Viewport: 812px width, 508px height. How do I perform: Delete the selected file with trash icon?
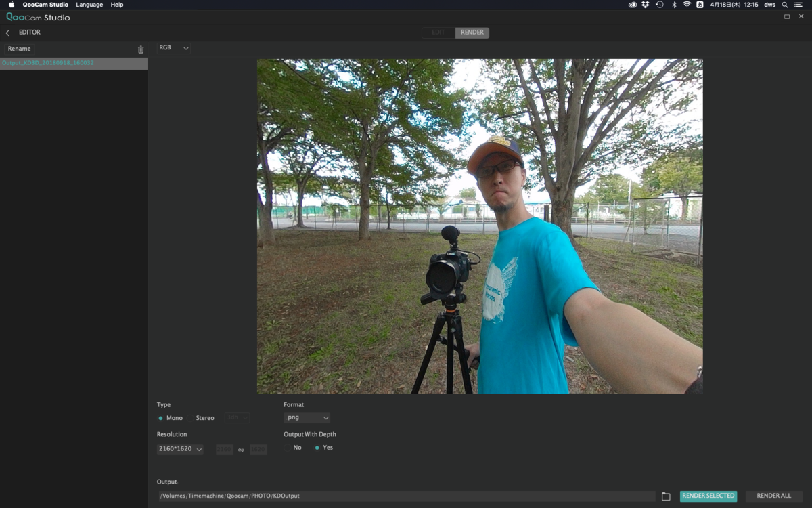pyautogui.click(x=141, y=49)
